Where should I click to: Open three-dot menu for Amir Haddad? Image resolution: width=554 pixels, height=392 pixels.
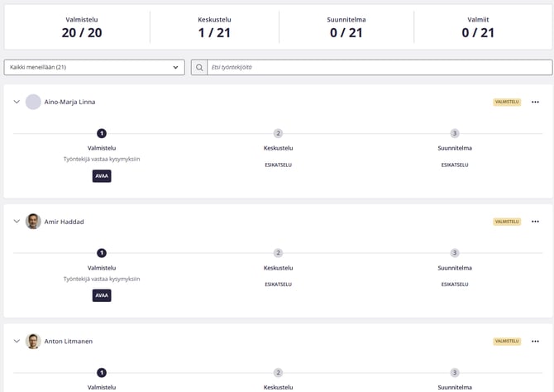point(535,222)
